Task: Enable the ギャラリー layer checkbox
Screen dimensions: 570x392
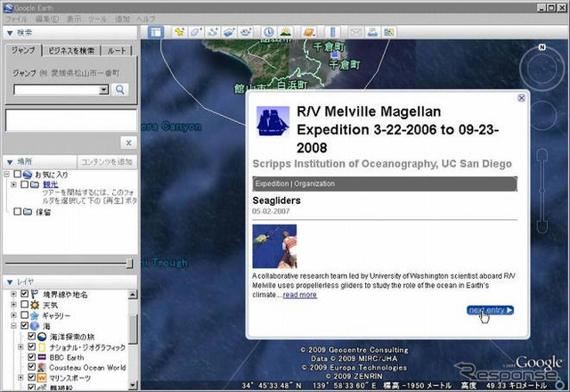Action: pyautogui.click(x=24, y=314)
